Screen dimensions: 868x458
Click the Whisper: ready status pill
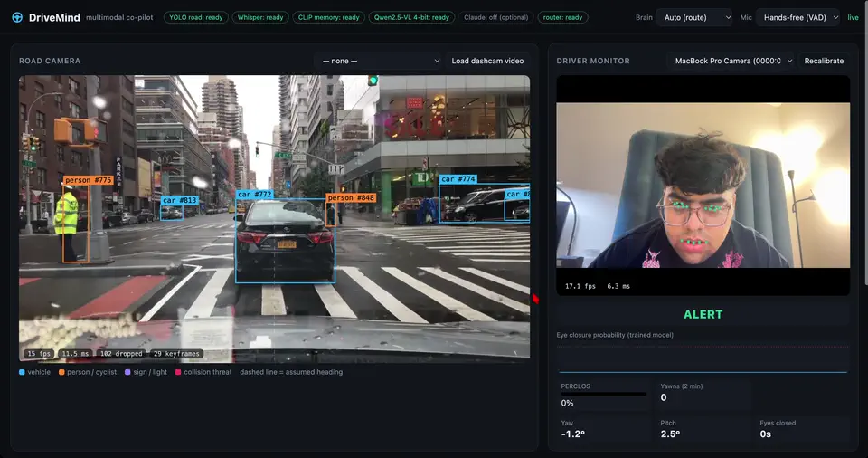click(260, 18)
